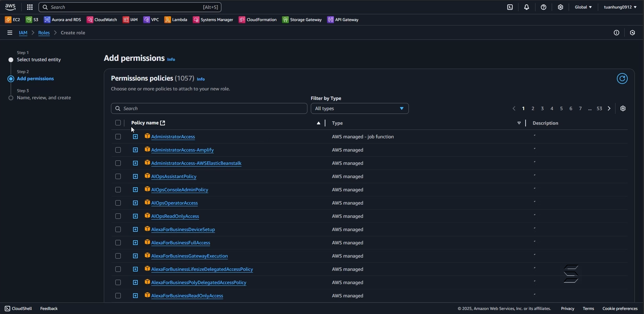Open the AdministratorAccess policy link
The width and height of the screenshot is (644, 314).
(173, 137)
